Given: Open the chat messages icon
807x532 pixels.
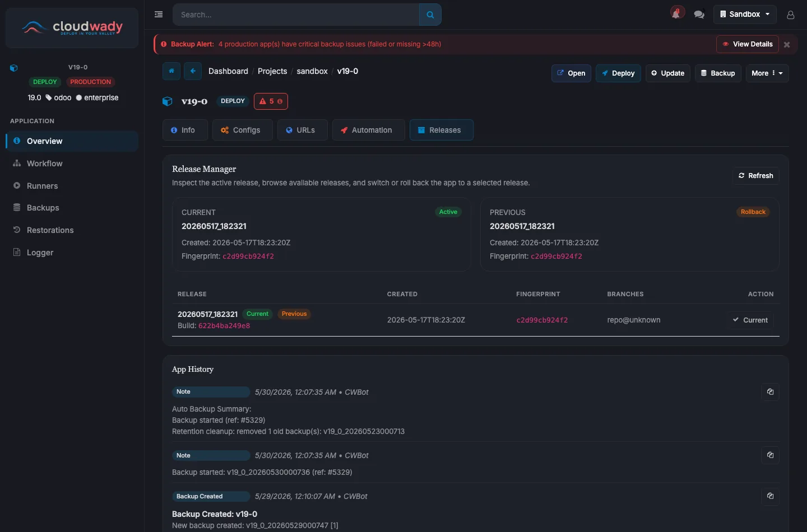Looking at the screenshot, I should (x=699, y=15).
